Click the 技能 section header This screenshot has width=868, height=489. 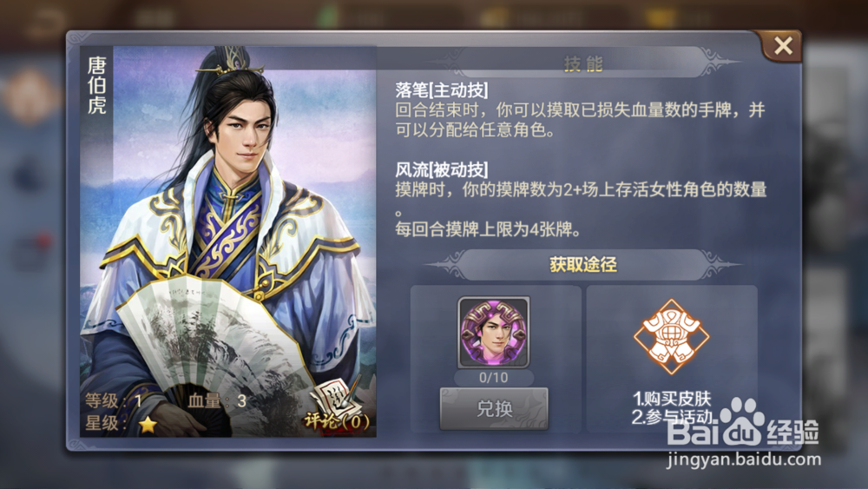[x=583, y=64]
